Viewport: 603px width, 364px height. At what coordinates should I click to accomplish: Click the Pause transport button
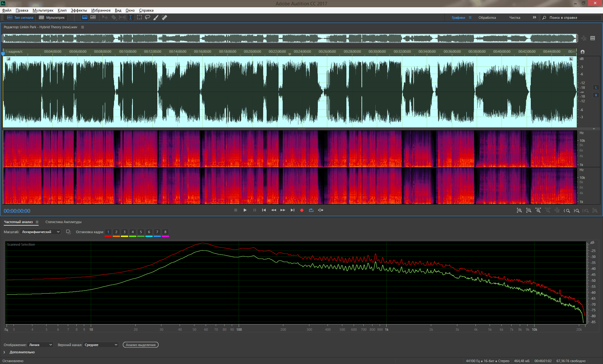tap(255, 210)
